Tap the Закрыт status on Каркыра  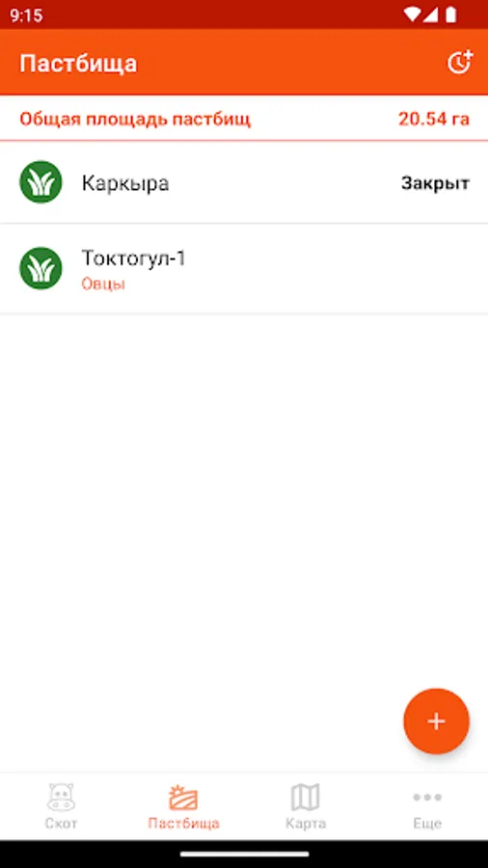(x=435, y=184)
